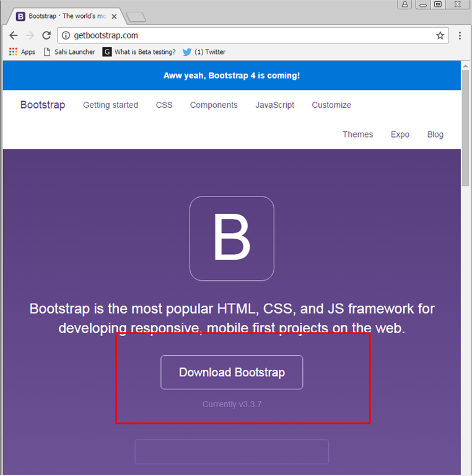
Task: Open the Themes nav link
Action: coord(358,134)
